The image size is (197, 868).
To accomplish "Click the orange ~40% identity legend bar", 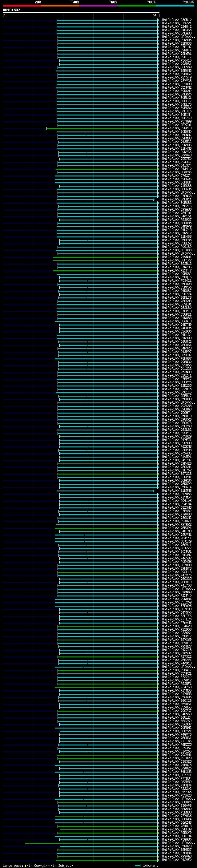I will (60, 6).
